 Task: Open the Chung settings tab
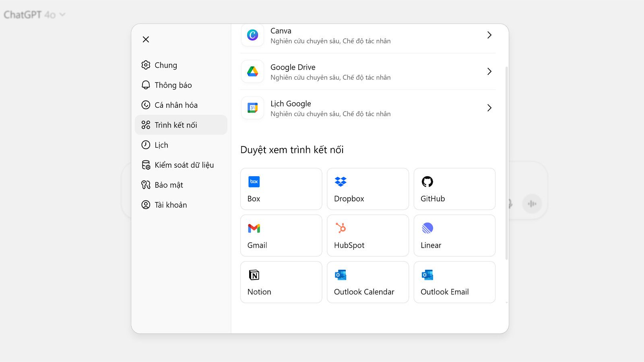click(x=181, y=65)
